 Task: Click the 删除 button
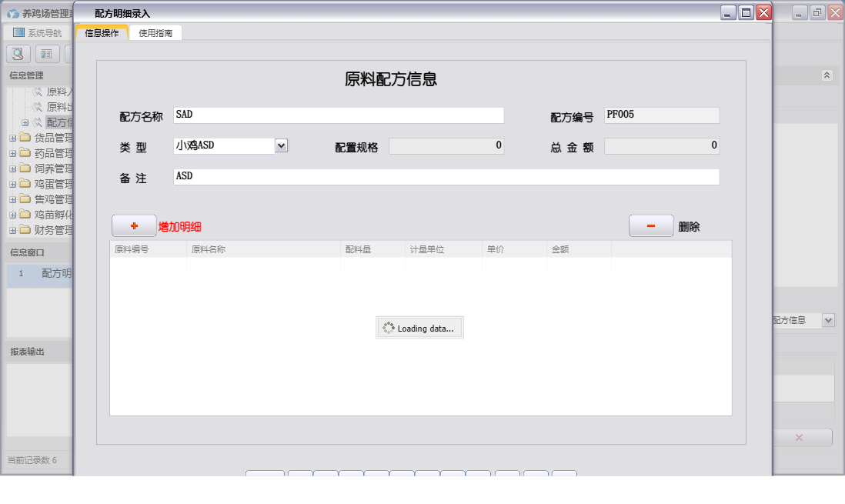click(689, 225)
